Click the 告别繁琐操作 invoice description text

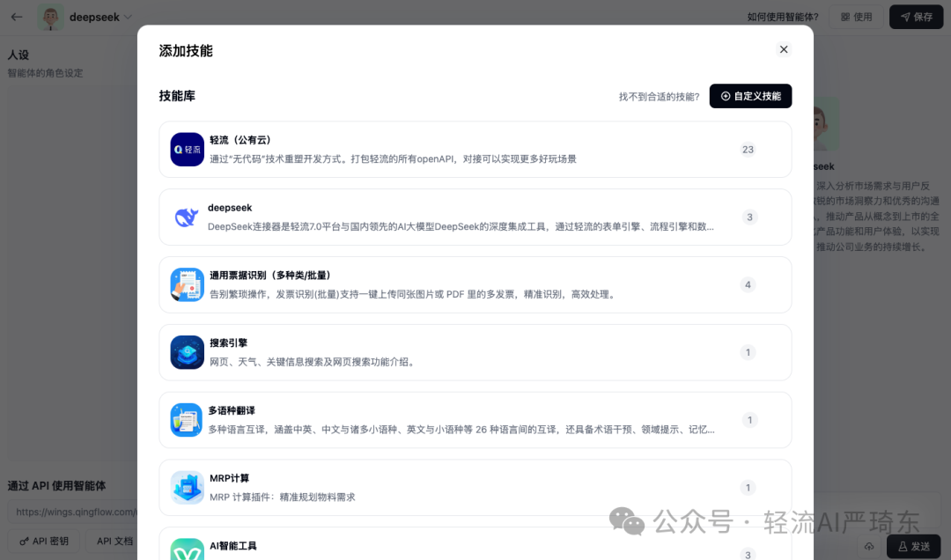tap(414, 295)
